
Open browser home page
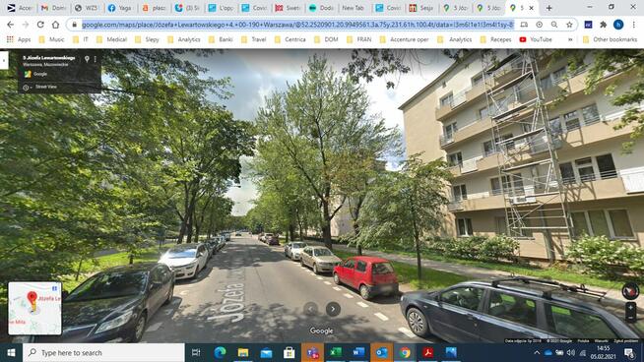pos(55,25)
